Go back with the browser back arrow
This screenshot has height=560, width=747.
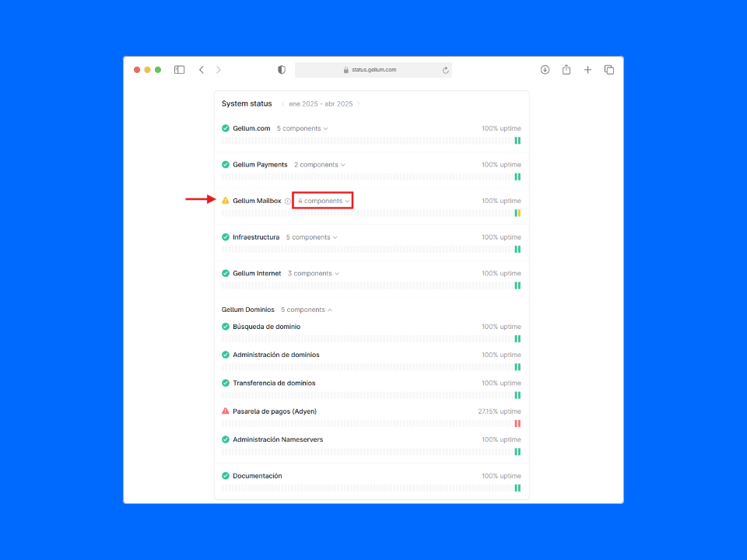click(202, 70)
